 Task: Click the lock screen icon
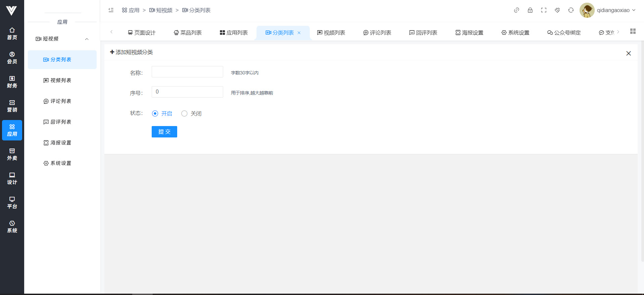pyautogui.click(x=530, y=10)
